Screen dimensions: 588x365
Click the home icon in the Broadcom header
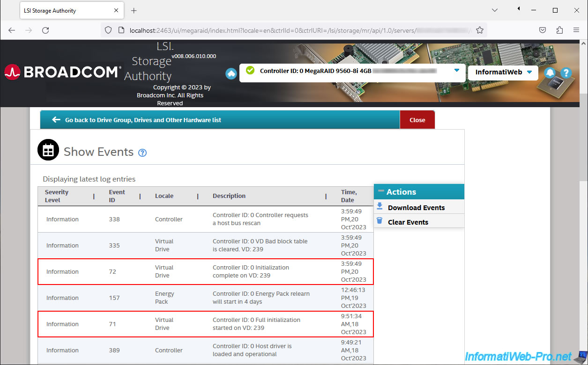[x=231, y=73]
